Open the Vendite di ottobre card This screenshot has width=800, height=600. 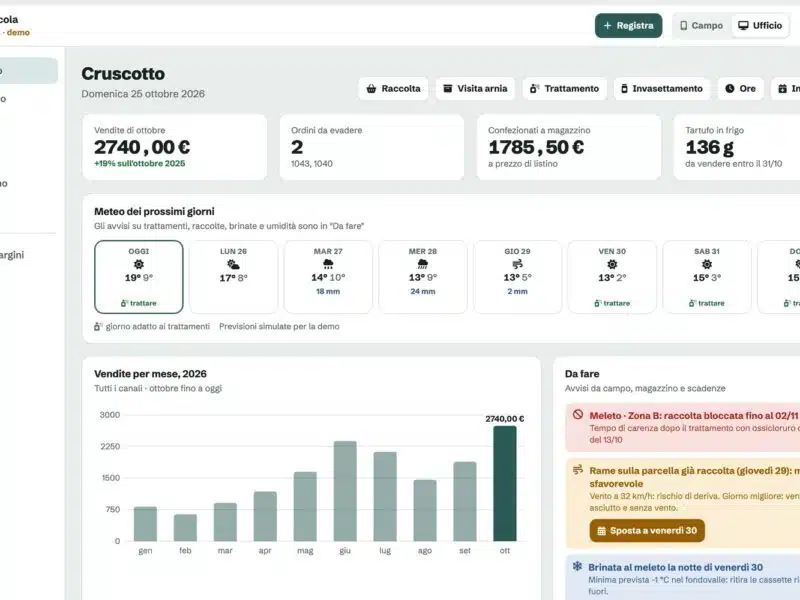(174, 147)
